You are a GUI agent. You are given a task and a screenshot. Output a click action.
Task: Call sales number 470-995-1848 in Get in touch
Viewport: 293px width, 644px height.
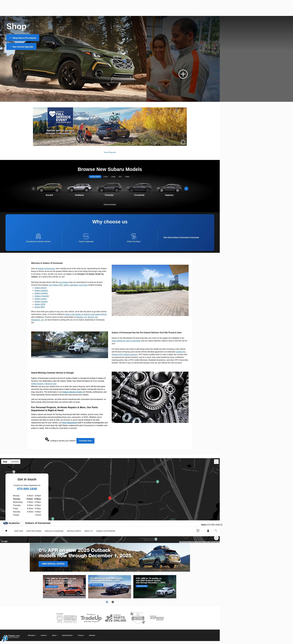[x=27, y=489]
